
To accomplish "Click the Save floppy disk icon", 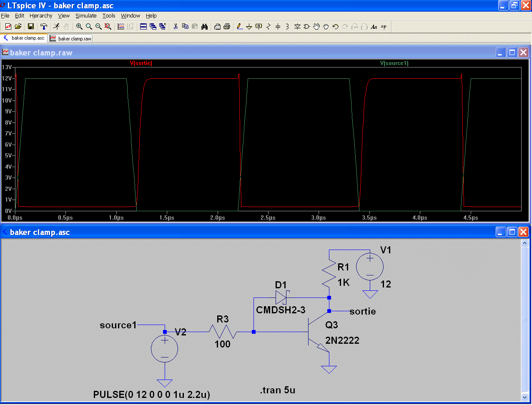I will pyautogui.click(x=31, y=27).
